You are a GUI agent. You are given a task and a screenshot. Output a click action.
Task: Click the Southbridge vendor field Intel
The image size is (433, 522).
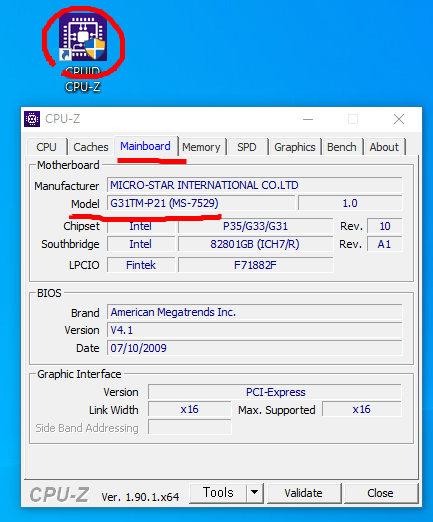[x=141, y=244]
